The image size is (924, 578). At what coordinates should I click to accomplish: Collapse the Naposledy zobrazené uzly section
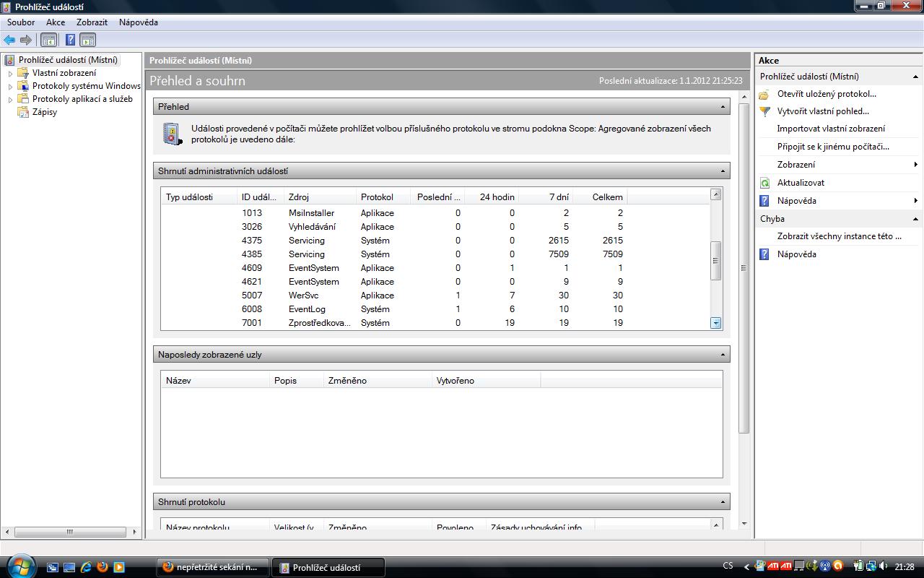coord(723,355)
